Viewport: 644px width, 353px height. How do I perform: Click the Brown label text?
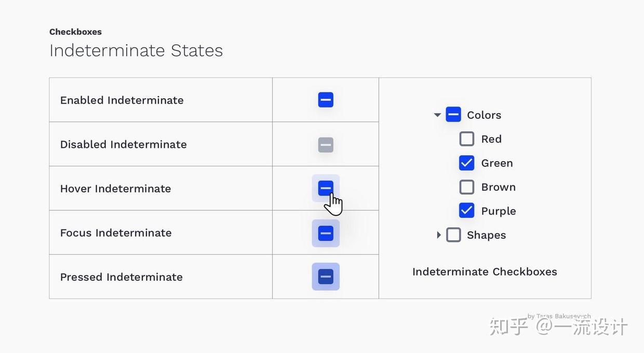499,187
